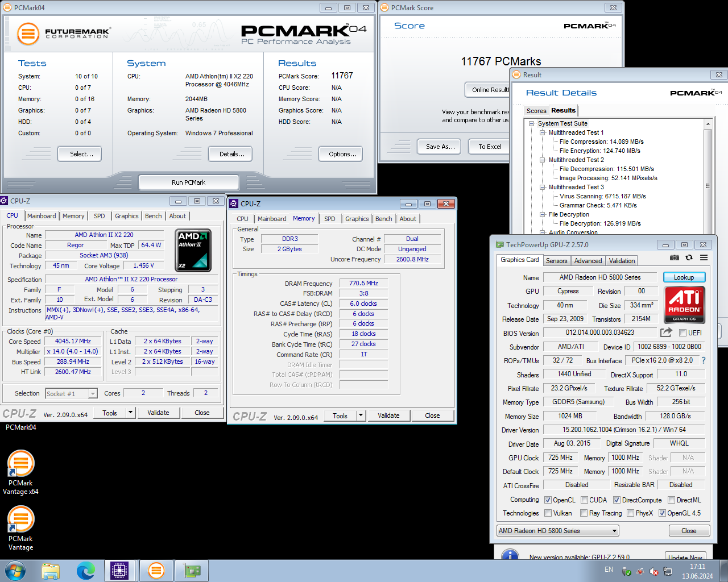Viewport: 728px width, 582px height.
Task: Click Validate in left CPU-Z window
Action: (158, 413)
